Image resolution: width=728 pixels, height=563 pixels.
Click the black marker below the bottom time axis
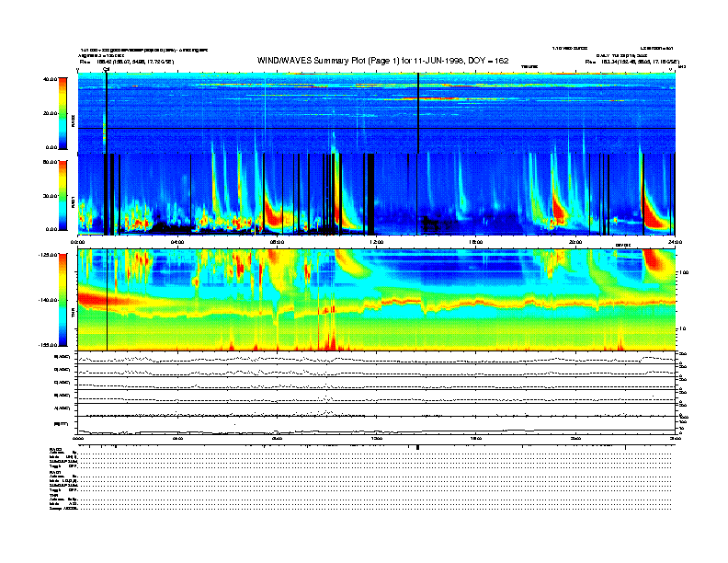tap(418, 447)
